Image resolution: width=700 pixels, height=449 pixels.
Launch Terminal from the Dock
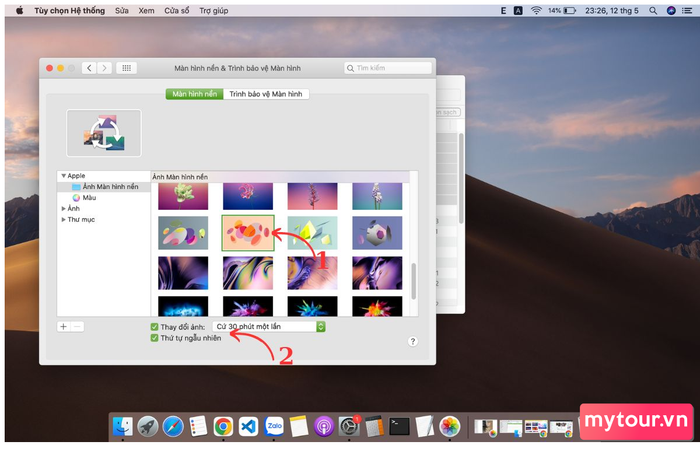(x=399, y=426)
